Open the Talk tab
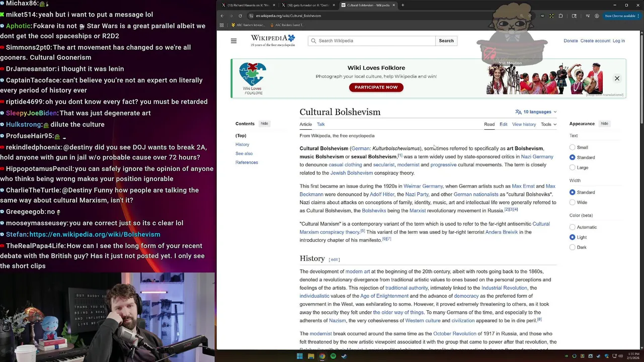Screen dimensions: 644x362 point(320,124)
